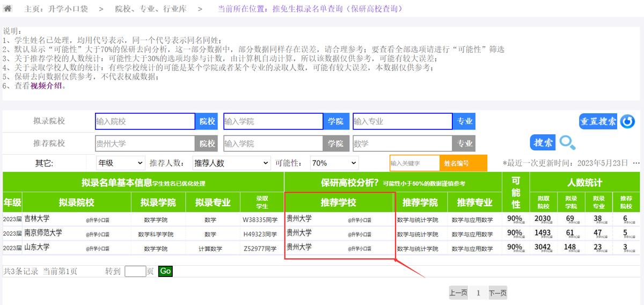This screenshot has width=644, height=305.
Task: Open the 年级 dropdown
Action: point(120,163)
